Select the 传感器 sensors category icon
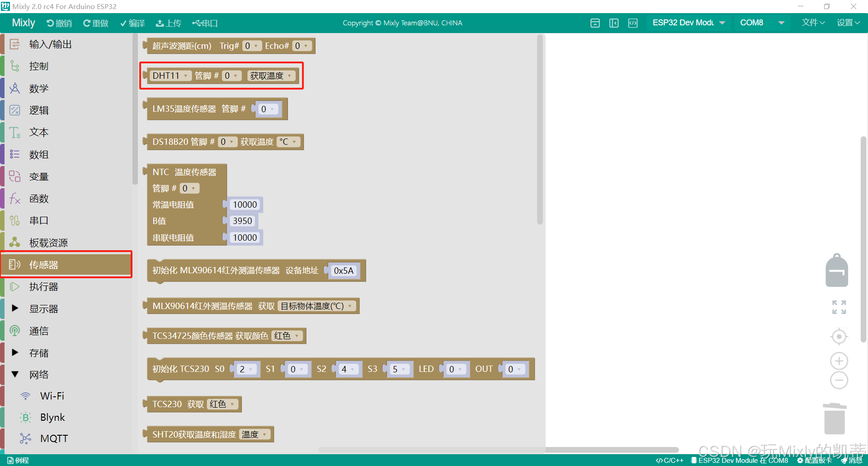The height and width of the screenshot is (466, 868). click(14, 265)
